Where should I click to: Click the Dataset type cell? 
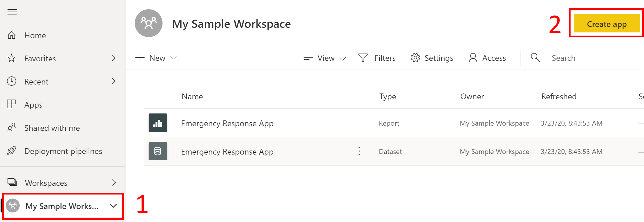[390, 152]
